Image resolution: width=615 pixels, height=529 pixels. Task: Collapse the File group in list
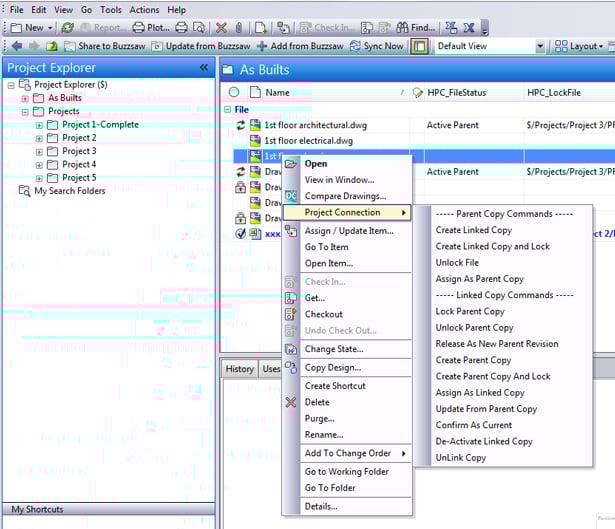(228, 110)
